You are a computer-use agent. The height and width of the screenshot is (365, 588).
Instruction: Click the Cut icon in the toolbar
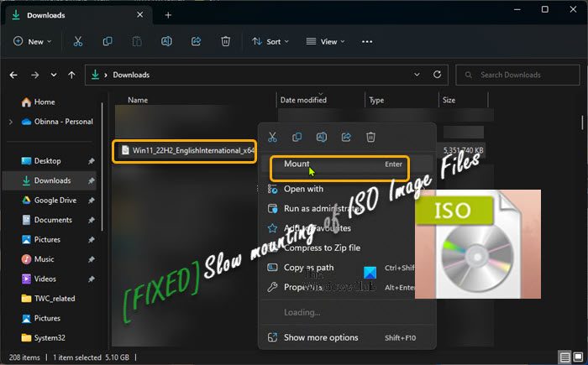[x=77, y=42]
